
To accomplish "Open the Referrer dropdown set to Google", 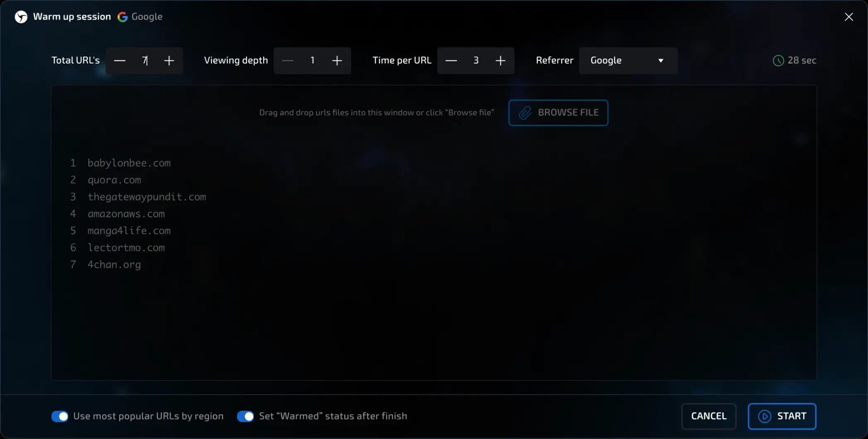I will point(628,61).
